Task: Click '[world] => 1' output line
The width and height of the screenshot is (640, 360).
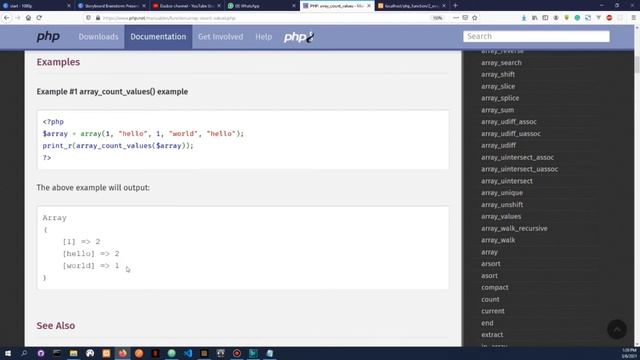Action: click(91, 266)
